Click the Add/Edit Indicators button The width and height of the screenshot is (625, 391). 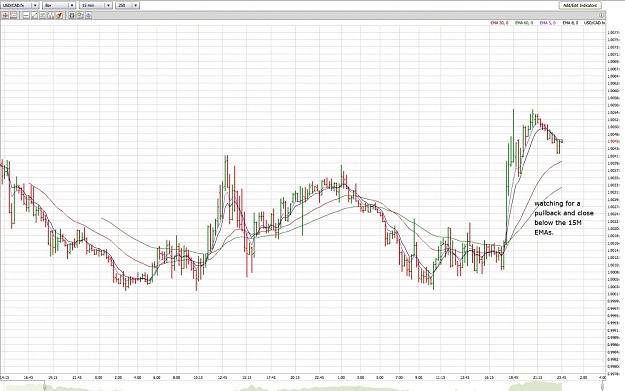(580, 5)
